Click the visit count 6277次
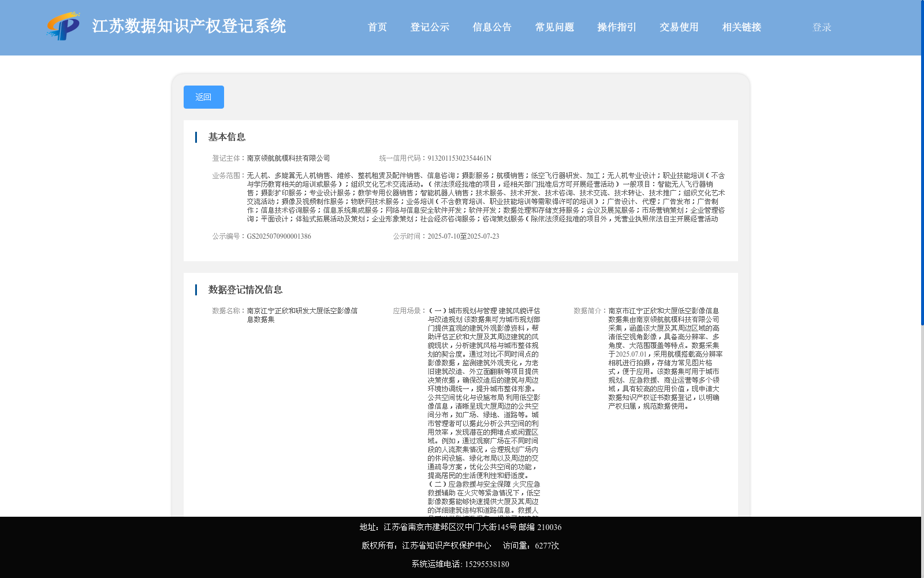This screenshot has width=924, height=578. [547, 546]
